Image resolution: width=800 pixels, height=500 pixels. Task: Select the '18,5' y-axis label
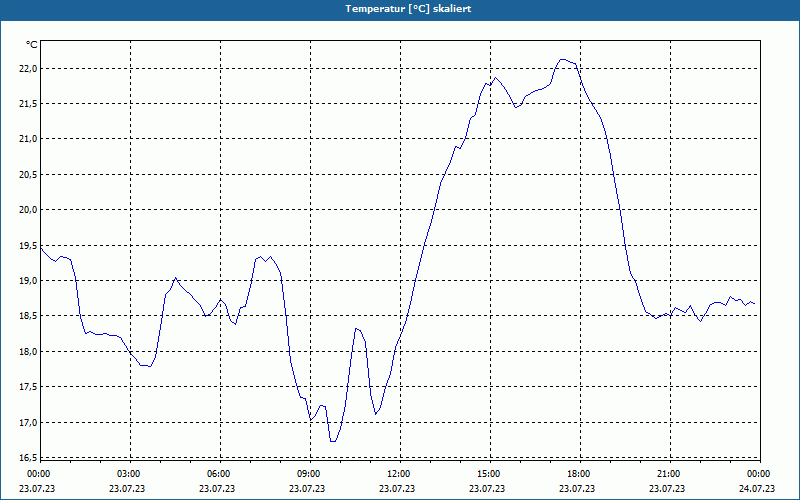[28, 316]
